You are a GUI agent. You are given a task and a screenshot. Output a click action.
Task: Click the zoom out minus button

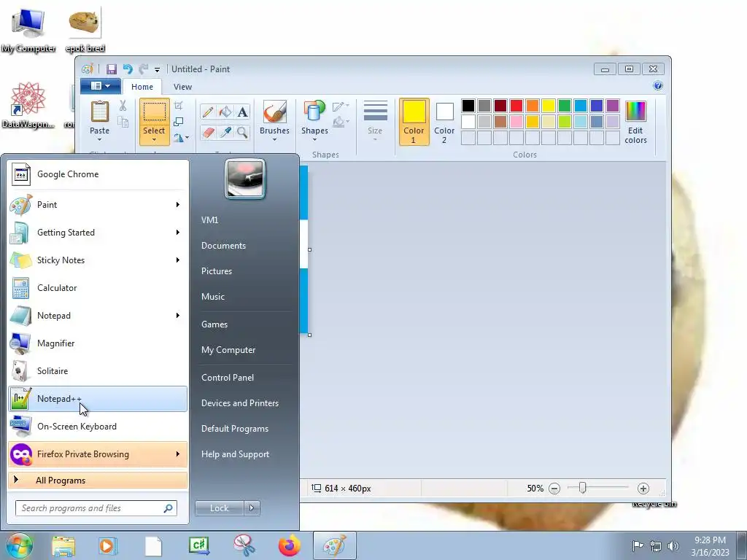coord(554,489)
